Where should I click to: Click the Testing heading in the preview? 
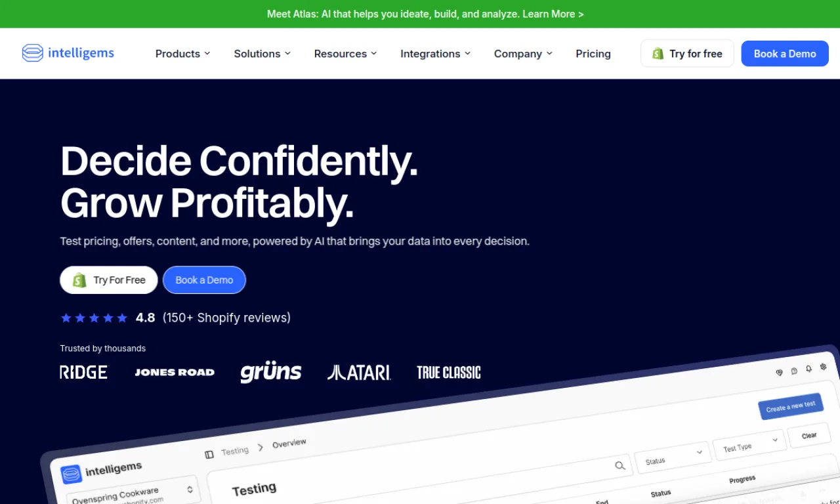[x=254, y=489]
